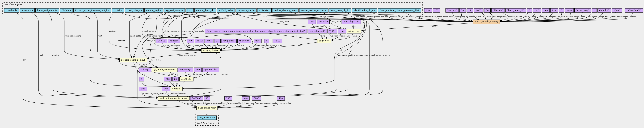Click the sparclbl step node
644x128 pixels.
coord(176,89)
